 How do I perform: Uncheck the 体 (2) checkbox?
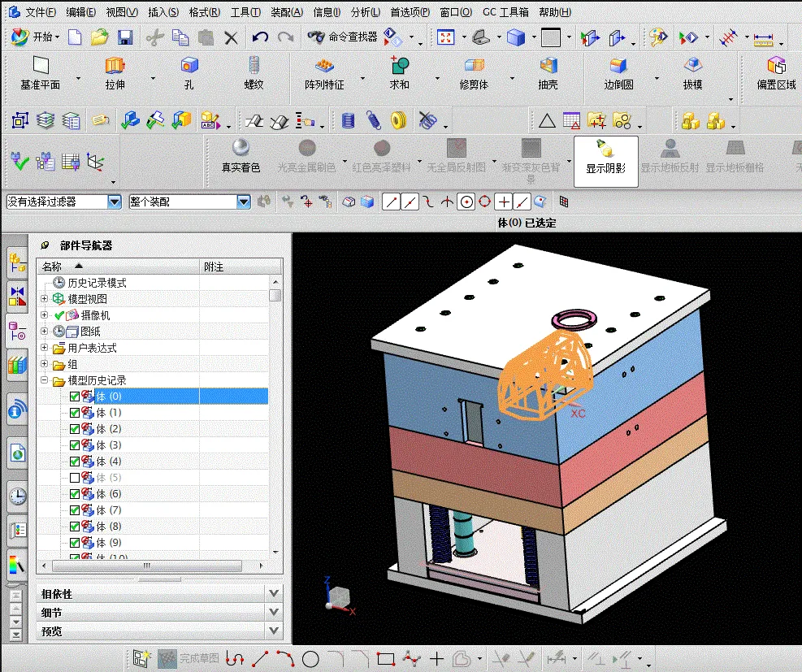pyautogui.click(x=75, y=429)
